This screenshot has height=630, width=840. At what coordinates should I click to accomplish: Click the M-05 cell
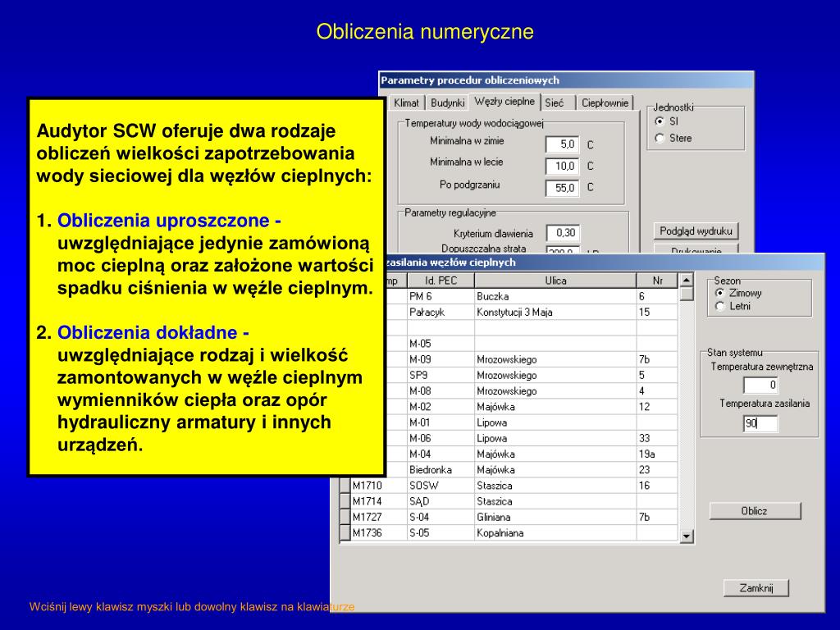[441, 344]
